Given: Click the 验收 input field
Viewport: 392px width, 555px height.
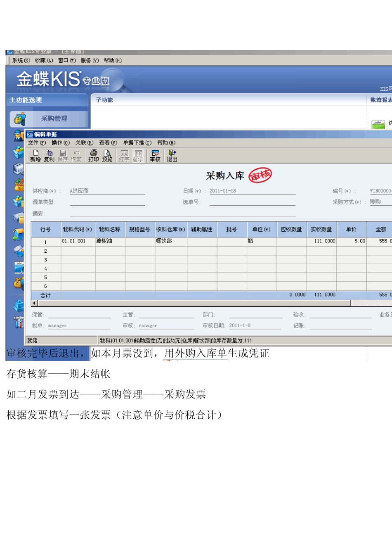Looking at the screenshot, I should click(x=341, y=315).
